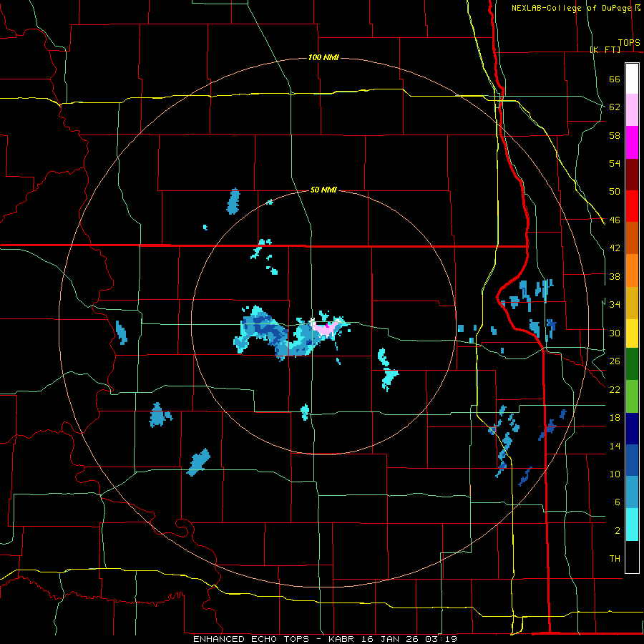Viewport: 644px width, 644px height.
Task: Click the legend value 14
Action: coord(615,446)
